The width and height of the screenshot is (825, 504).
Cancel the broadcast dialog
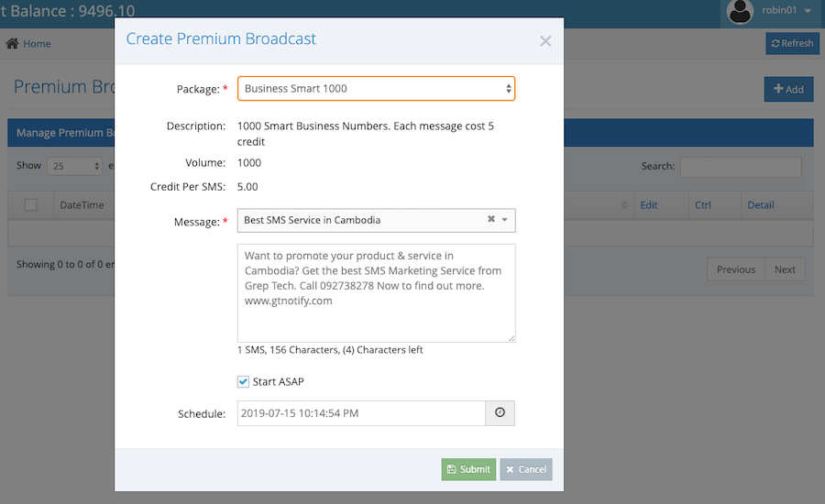click(x=526, y=469)
